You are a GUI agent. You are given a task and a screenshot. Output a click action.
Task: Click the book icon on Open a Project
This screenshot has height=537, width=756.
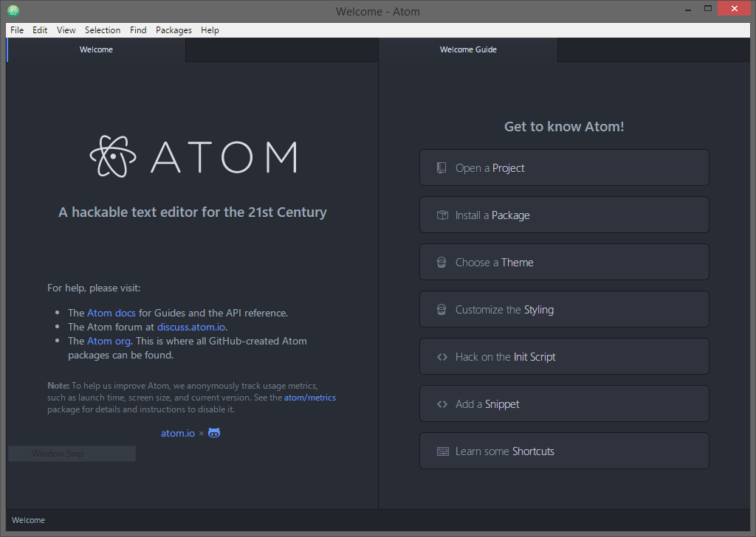click(441, 167)
